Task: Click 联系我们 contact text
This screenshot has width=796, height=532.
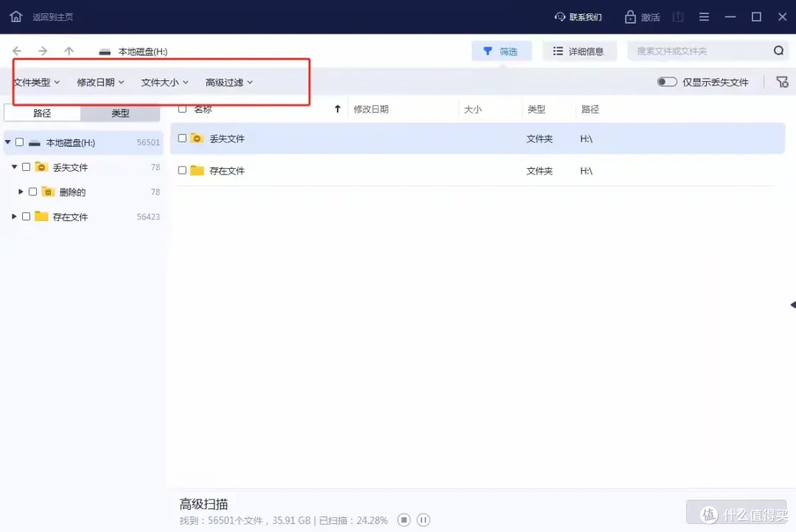Action: (585, 17)
